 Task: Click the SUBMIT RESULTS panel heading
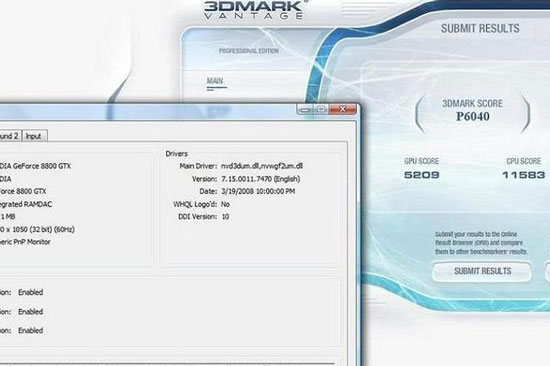(x=480, y=28)
